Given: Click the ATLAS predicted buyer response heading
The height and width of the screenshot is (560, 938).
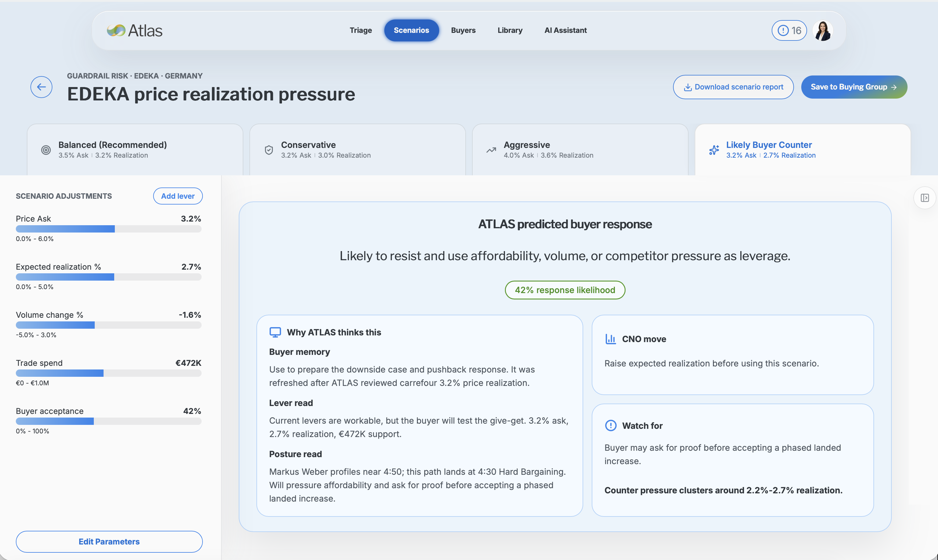Looking at the screenshot, I should pos(565,224).
